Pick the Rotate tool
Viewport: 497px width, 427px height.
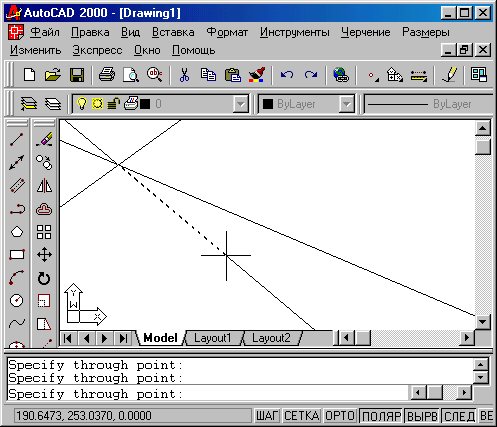tap(44, 278)
